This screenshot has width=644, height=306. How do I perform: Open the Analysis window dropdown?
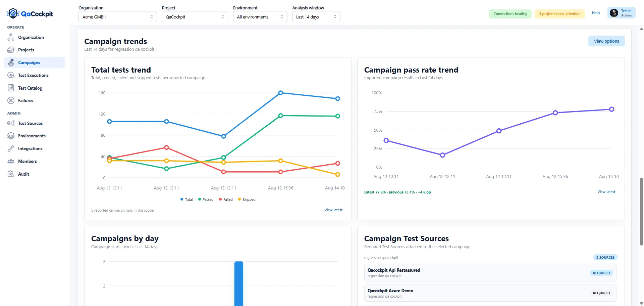(316, 17)
